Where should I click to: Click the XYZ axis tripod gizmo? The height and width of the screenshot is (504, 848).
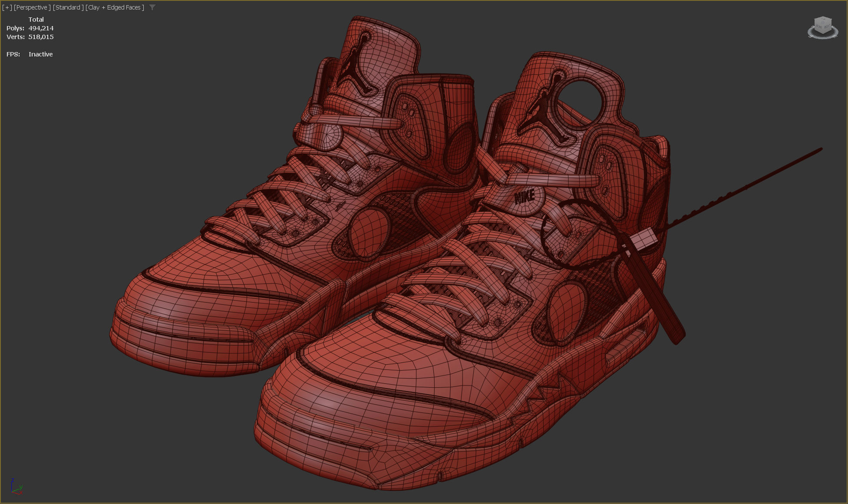(16, 487)
